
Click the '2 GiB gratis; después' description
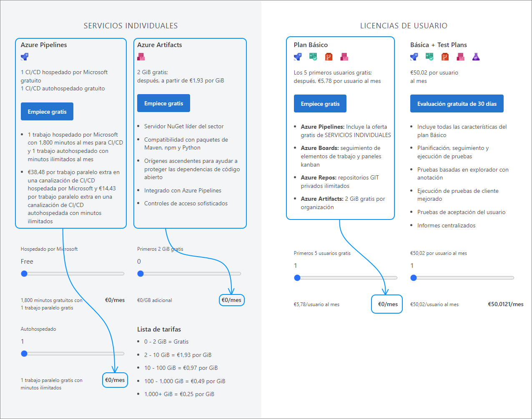coord(181,76)
